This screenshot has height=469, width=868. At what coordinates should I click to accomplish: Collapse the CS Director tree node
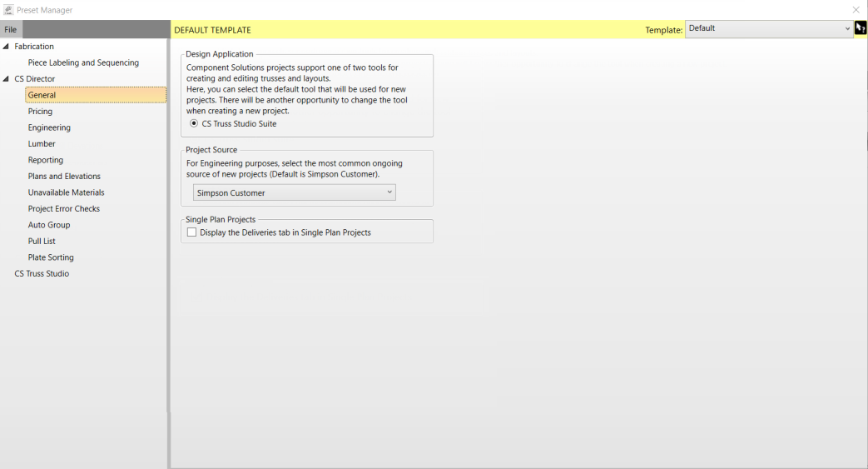click(x=6, y=78)
